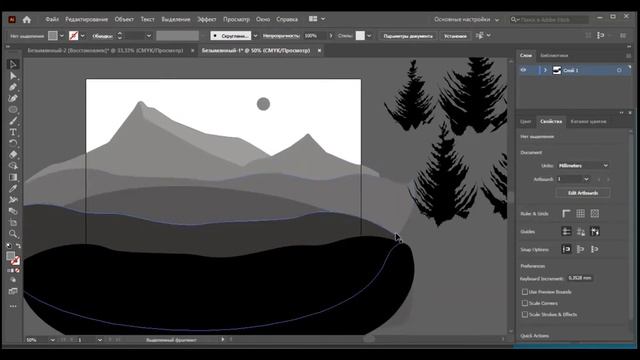Toggle the lock guides button
Viewport: 640px width, 360px height.
[x=580, y=231]
